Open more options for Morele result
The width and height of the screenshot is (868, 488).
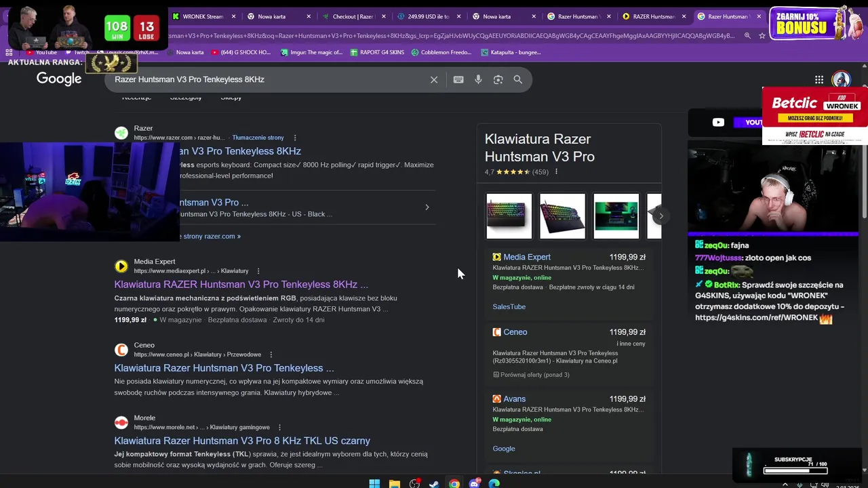point(279,427)
